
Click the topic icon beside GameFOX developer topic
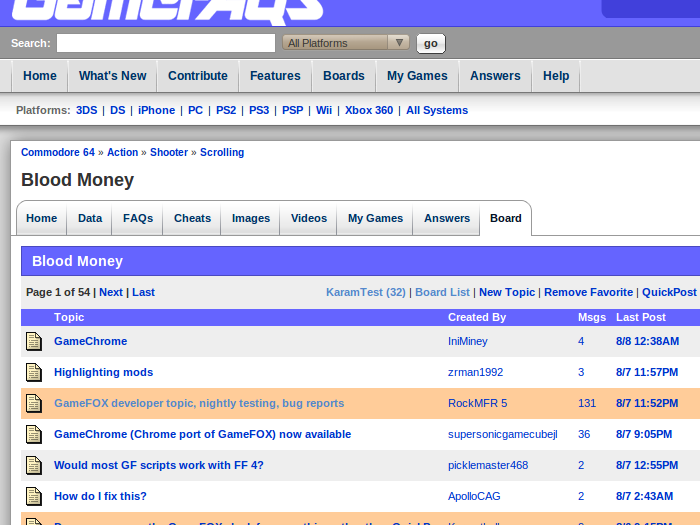click(33, 404)
